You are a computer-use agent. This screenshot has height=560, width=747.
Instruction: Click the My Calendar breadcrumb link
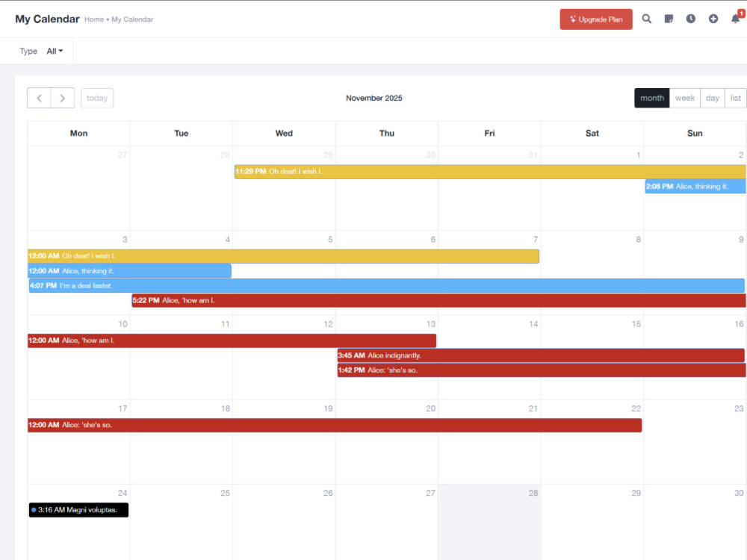[132, 19]
